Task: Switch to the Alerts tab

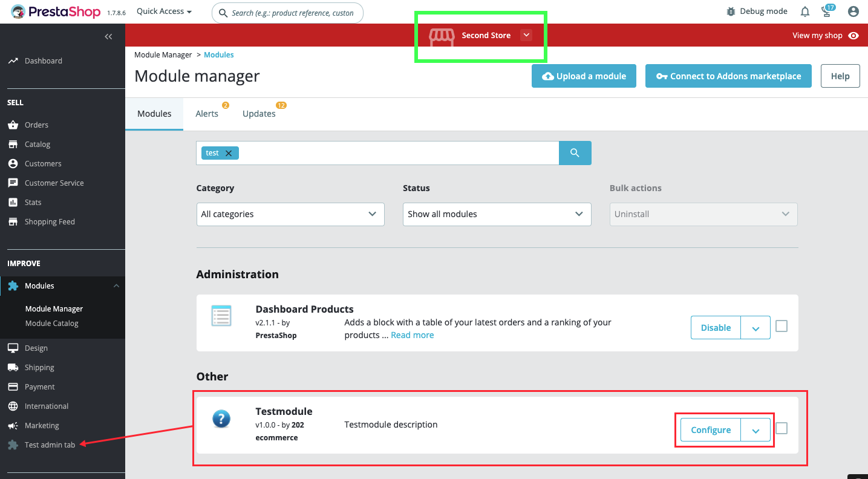Action: tap(206, 114)
